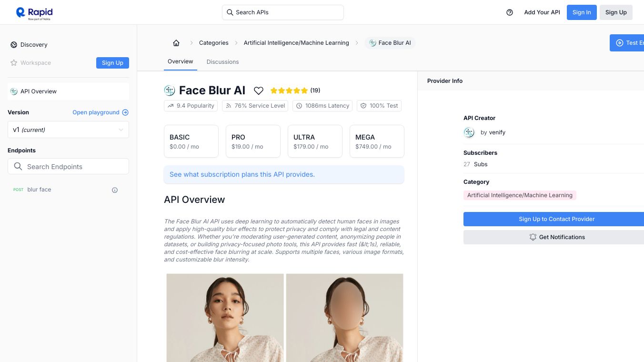The image size is (644, 362).
Task: Click the Search Endpoints input
Action: pos(68,167)
